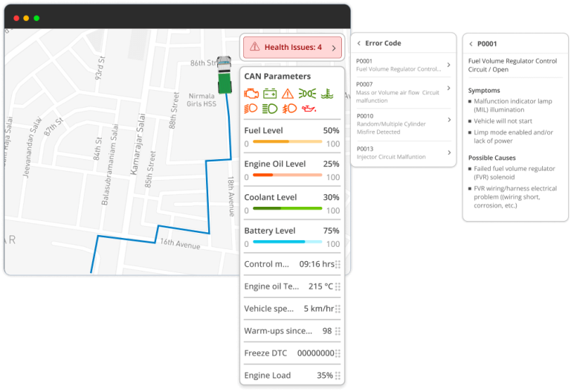
Task: Click the green side lights icon
Action: [x=307, y=94]
